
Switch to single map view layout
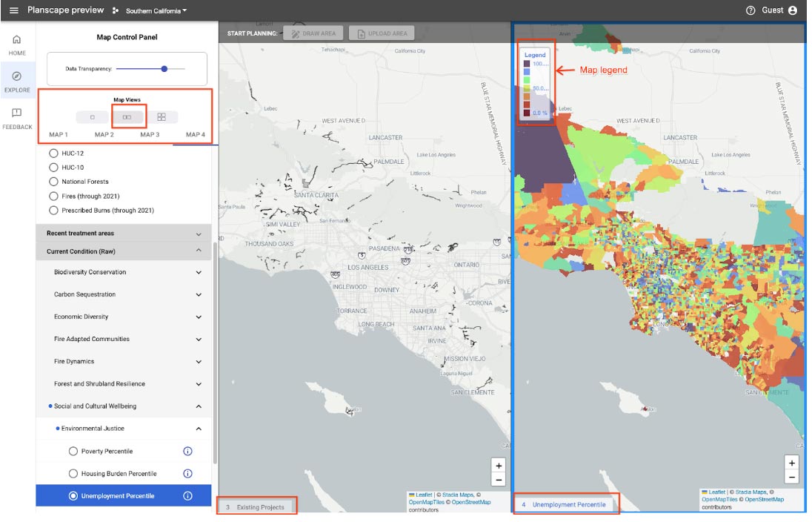(93, 117)
